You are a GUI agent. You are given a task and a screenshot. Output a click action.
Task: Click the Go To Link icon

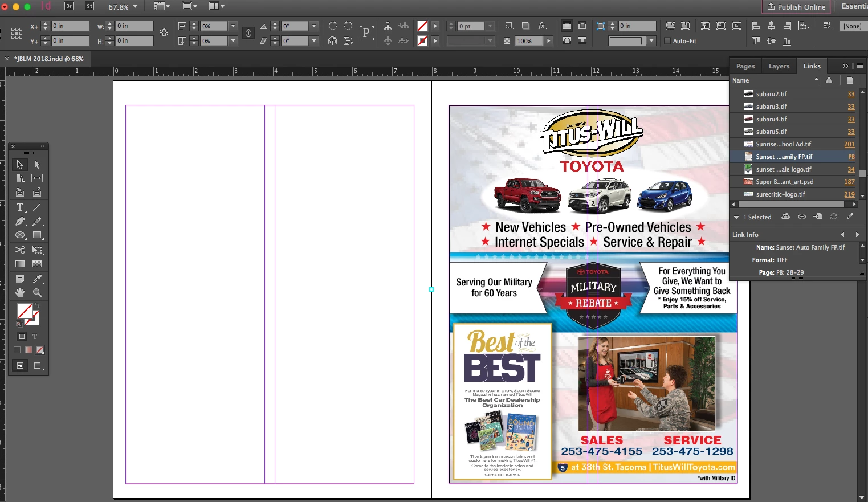[818, 217]
